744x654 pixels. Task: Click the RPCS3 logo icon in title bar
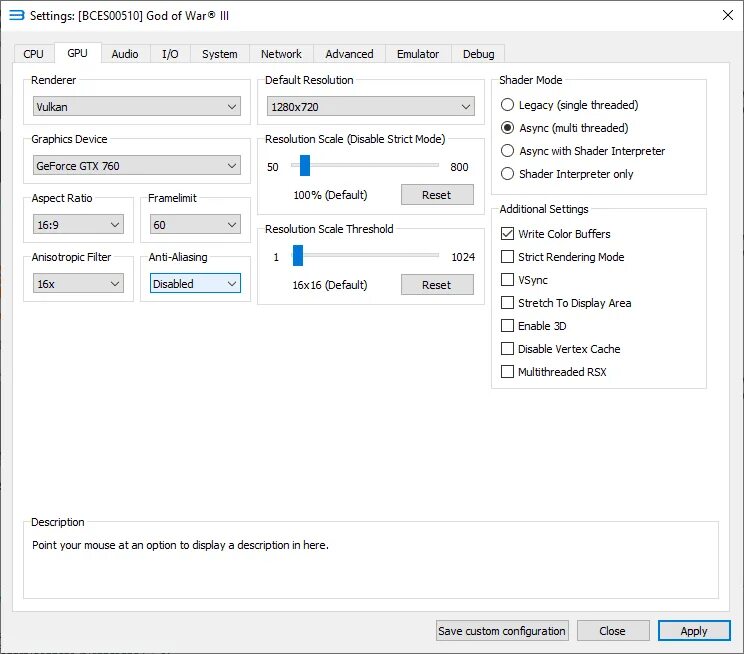17,16
